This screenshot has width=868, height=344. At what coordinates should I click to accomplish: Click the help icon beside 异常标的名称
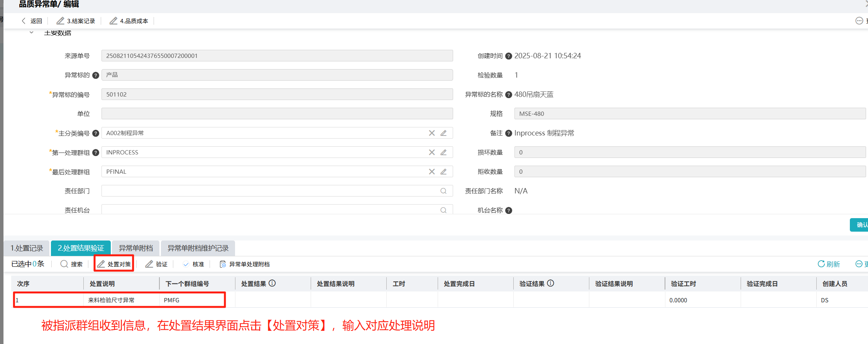click(x=509, y=95)
